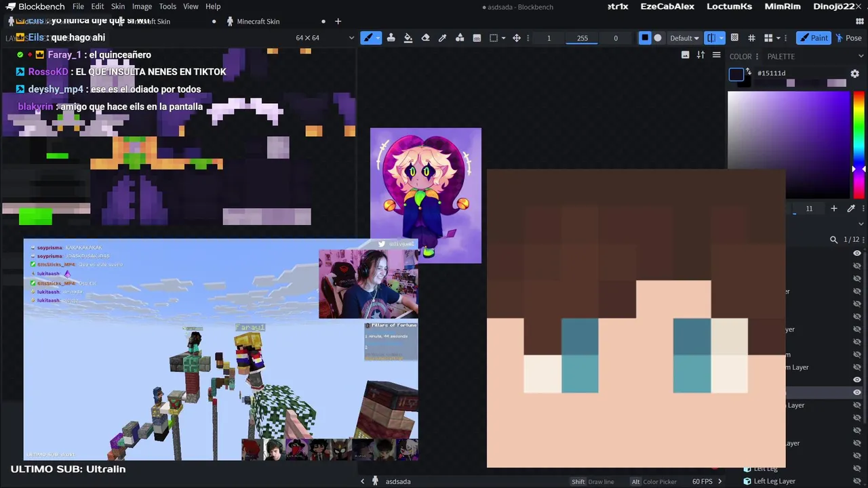Toggle mirror painting
The image size is (868, 488).
(711, 38)
